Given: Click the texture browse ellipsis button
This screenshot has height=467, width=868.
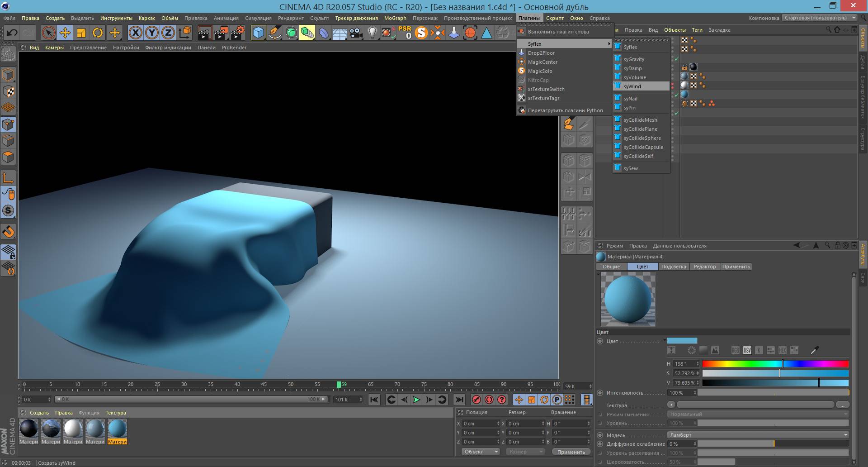Looking at the screenshot, I should pos(842,405).
